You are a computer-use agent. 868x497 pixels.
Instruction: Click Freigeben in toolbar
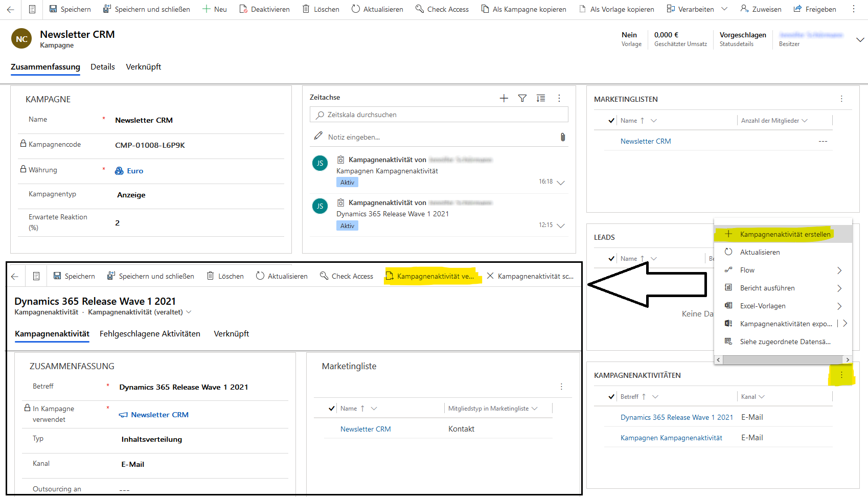tap(815, 9)
